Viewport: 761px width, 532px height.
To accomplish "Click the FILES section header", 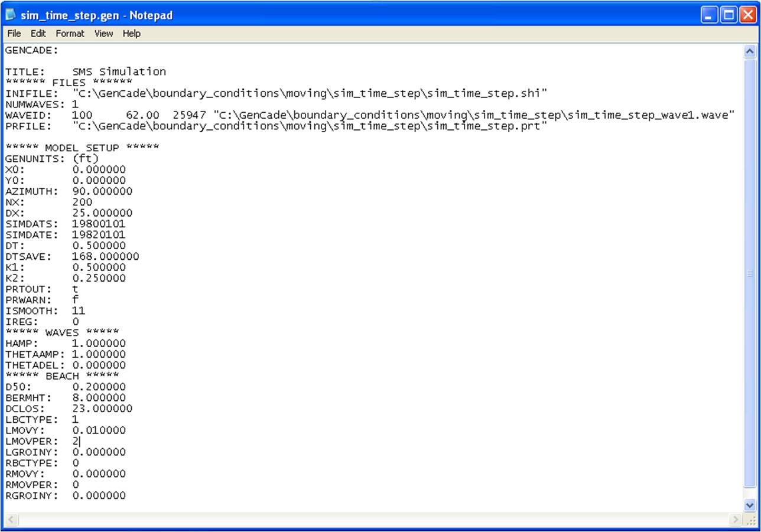I will [x=69, y=82].
